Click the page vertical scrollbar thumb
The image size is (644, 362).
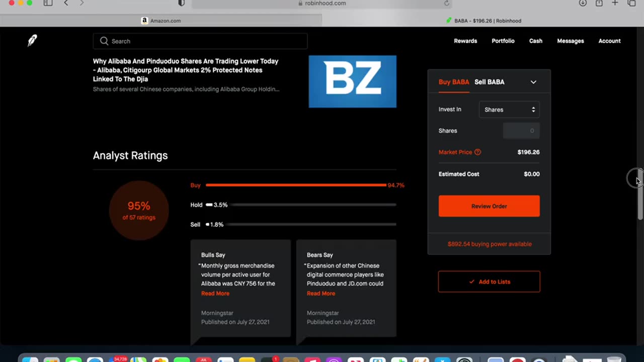tap(640, 194)
